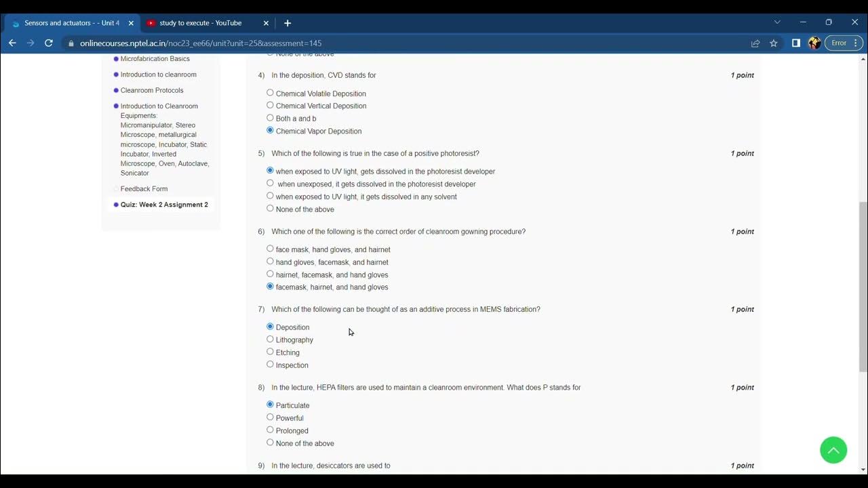The width and height of the screenshot is (868, 488).
Task: Open Quiz: Week 2 Assignment 2
Action: pyautogui.click(x=164, y=205)
